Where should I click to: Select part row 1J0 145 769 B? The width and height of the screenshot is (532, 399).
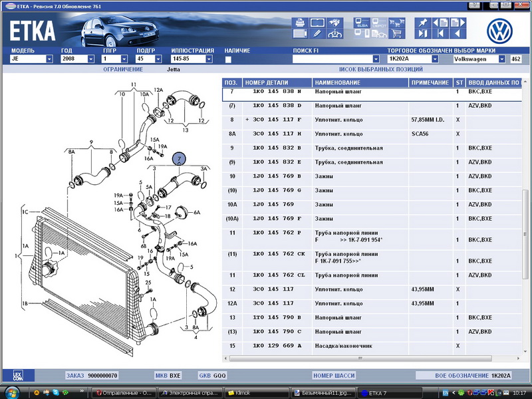[372, 180]
